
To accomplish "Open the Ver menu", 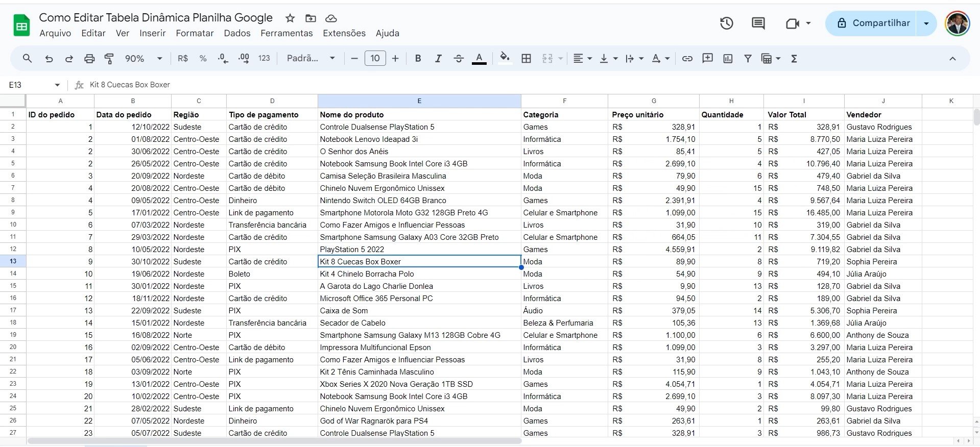I will pyautogui.click(x=123, y=33).
